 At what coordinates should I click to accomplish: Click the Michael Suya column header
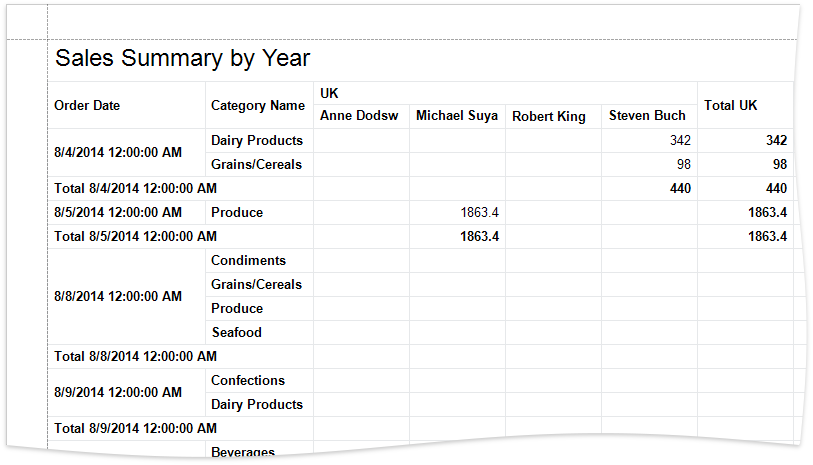pos(456,116)
